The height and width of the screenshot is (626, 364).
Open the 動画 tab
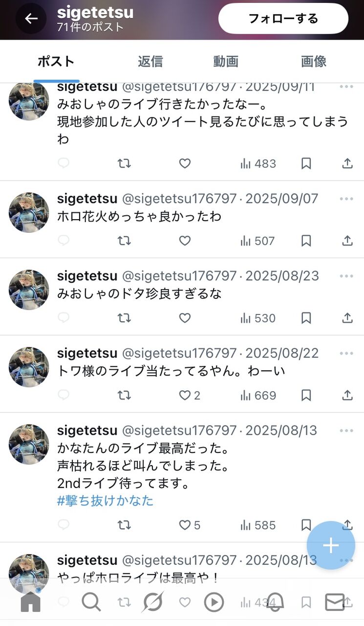click(226, 62)
